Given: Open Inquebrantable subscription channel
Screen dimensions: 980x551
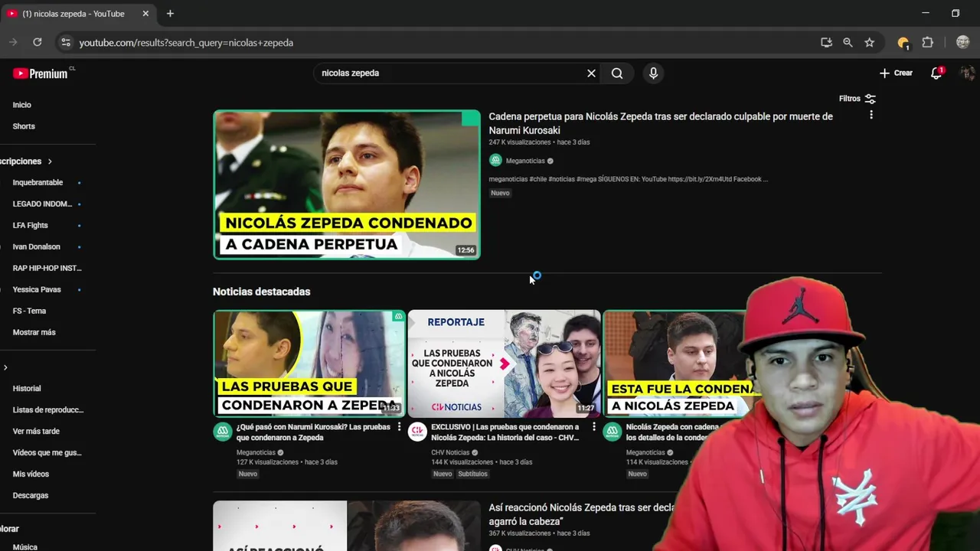Looking at the screenshot, I should click(38, 183).
